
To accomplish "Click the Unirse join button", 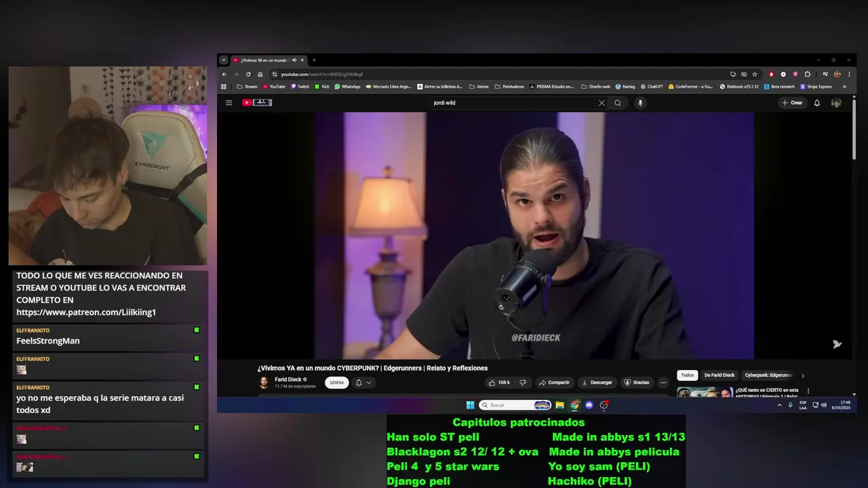I will [336, 382].
